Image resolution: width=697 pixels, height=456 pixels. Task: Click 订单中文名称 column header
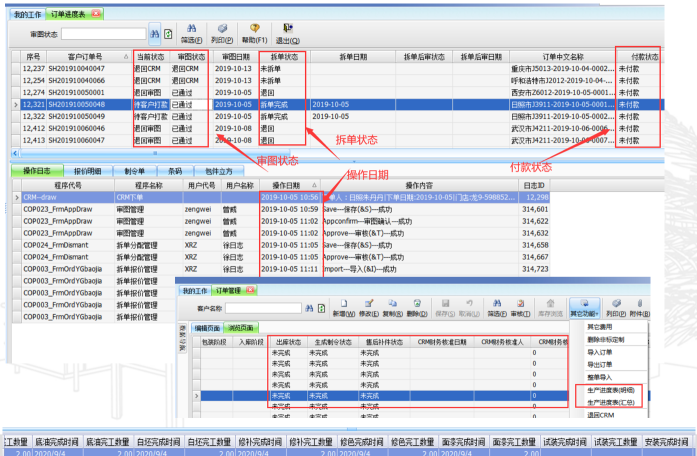point(563,57)
